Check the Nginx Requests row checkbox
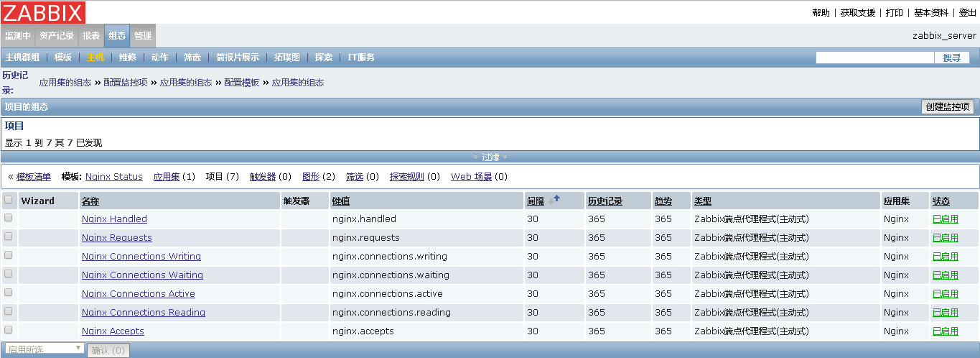Image resolution: width=980 pixels, height=358 pixels. coord(9,236)
